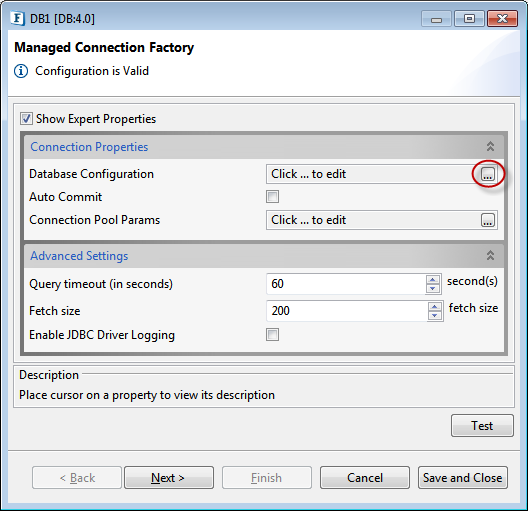528x511 pixels.
Task: Uncheck Show Expert Properties
Action: [26, 119]
